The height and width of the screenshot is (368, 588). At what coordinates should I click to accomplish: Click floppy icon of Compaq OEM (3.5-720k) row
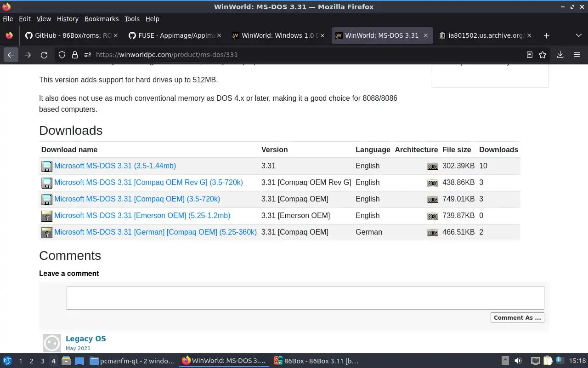pyautogui.click(x=47, y=199)
